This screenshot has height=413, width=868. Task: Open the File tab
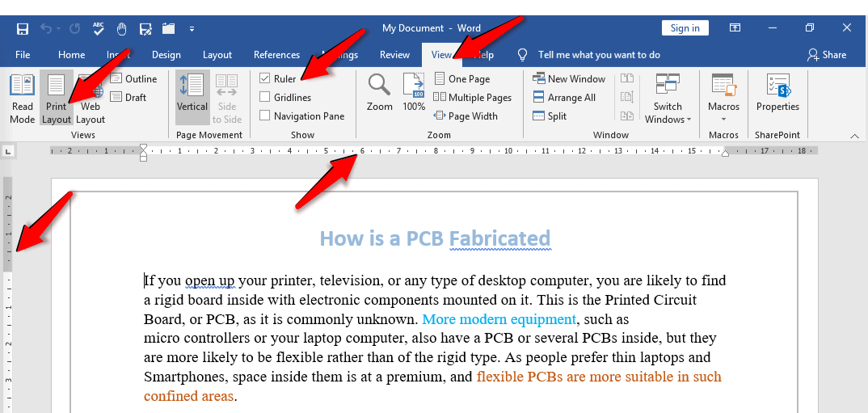tap(23, 55)
